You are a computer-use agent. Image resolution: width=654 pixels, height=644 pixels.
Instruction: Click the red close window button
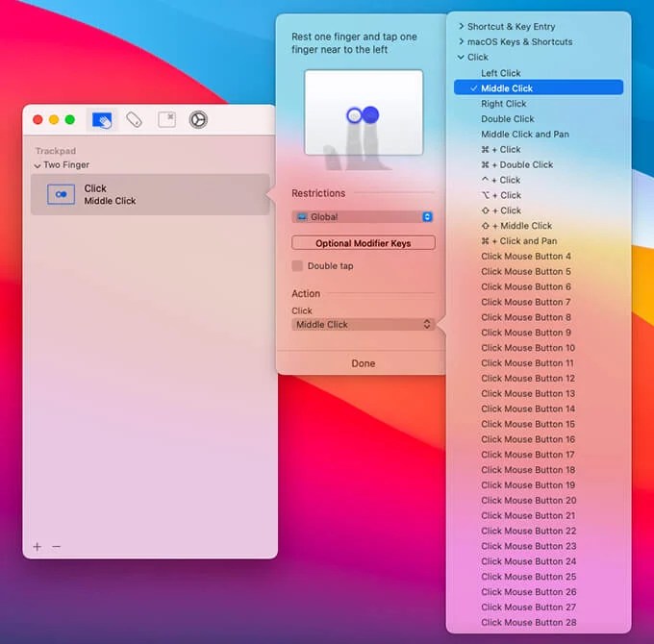[38, 120]
